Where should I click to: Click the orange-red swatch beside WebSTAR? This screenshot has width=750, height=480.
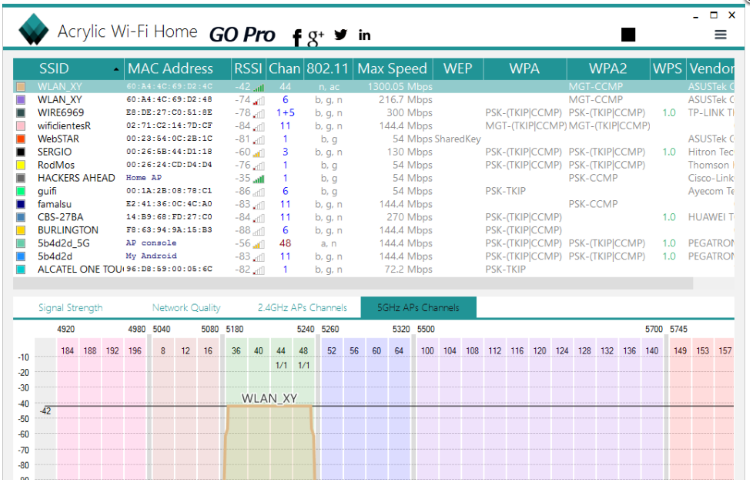(21, 139)
